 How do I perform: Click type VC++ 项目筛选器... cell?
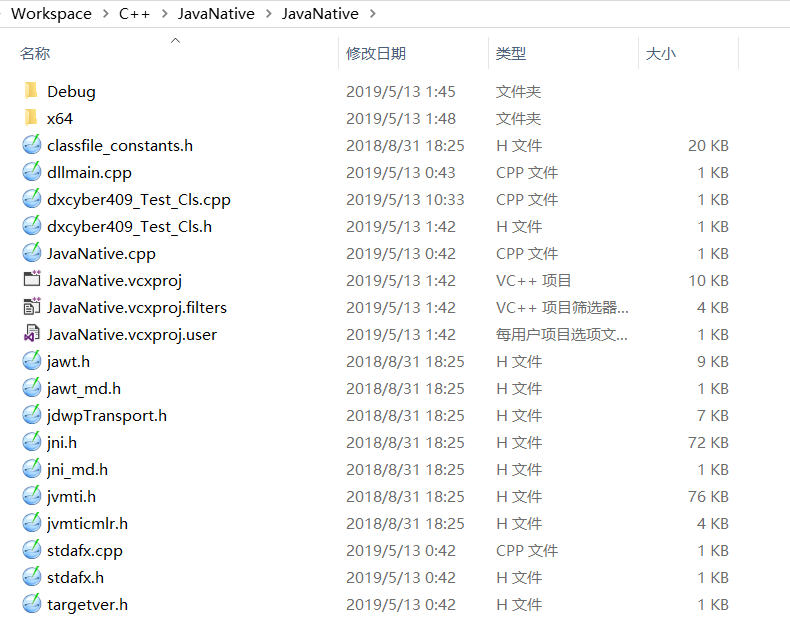[562, 307]
